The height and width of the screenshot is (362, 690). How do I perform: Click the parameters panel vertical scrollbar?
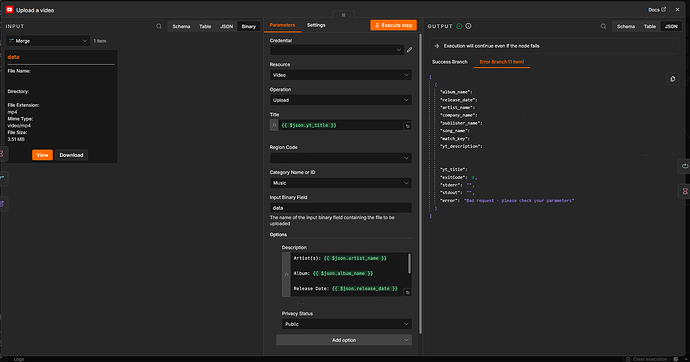coord(420,184)
